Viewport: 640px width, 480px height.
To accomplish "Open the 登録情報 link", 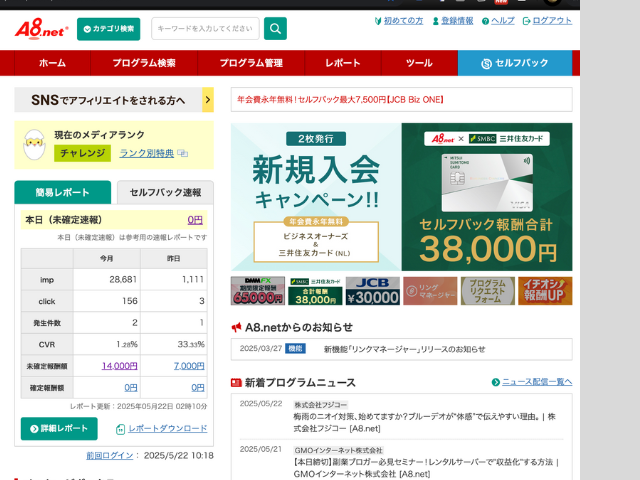I will click(457, 21).
